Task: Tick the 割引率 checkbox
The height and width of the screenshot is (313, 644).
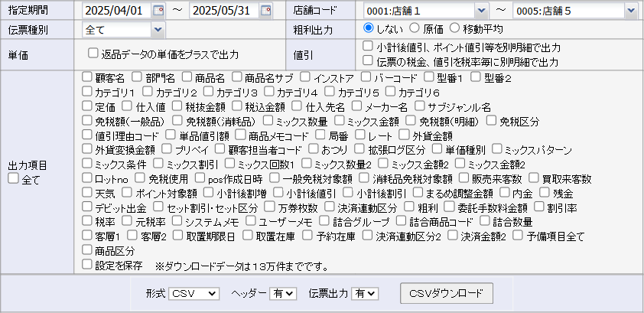Action: click(x=538, y=207)
